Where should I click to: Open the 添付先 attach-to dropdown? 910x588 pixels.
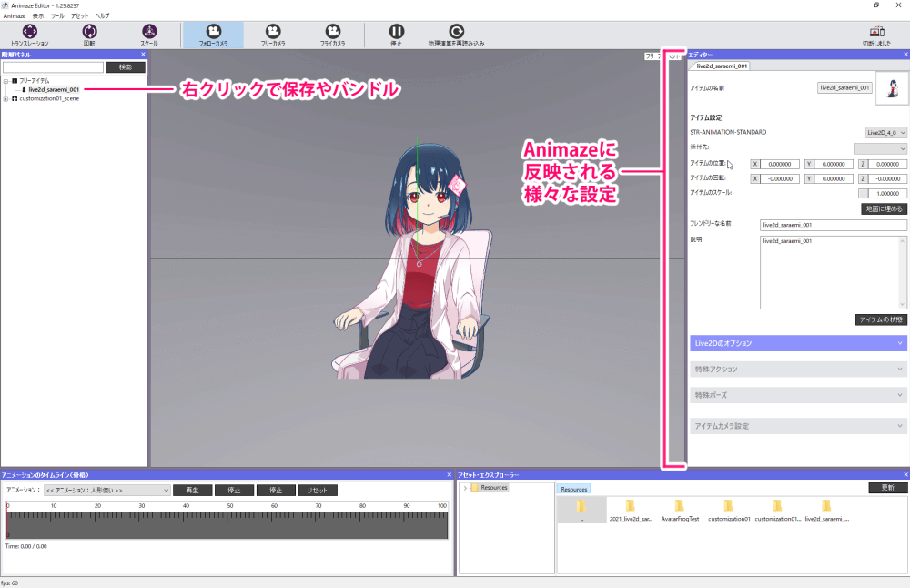pos(880,148)
